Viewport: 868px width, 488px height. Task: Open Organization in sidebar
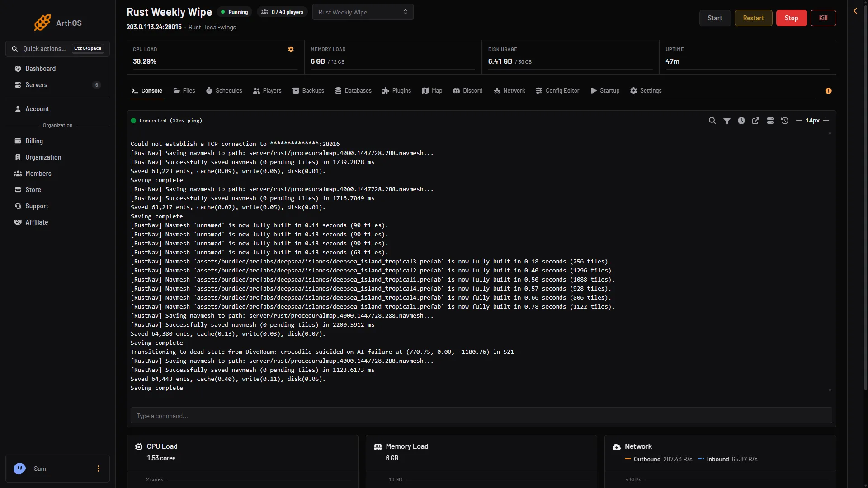point(57,157)
